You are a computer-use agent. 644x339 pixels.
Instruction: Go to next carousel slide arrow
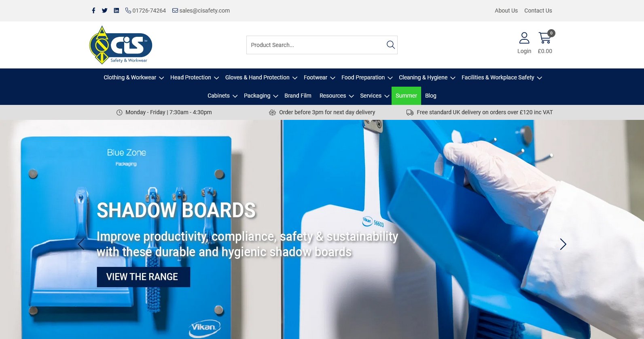tap(563, 244)
